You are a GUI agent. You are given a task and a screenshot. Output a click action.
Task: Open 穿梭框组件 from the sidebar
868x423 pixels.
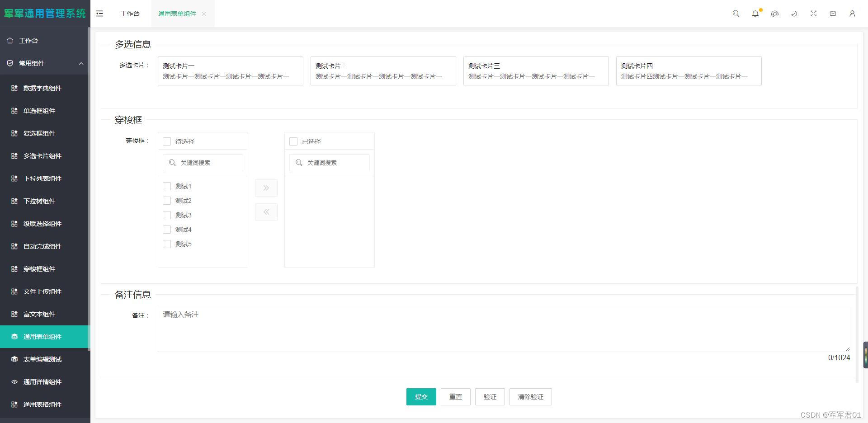pyautogui.click(x=45, y=269)
